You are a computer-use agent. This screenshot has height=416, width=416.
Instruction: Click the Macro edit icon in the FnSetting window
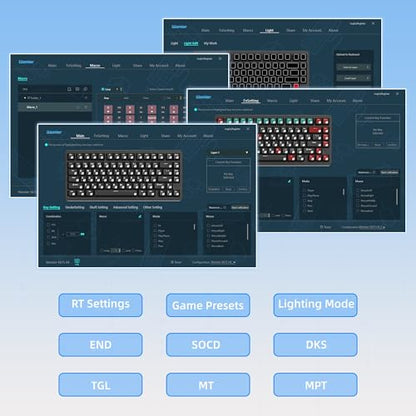[x=289, y=181]
